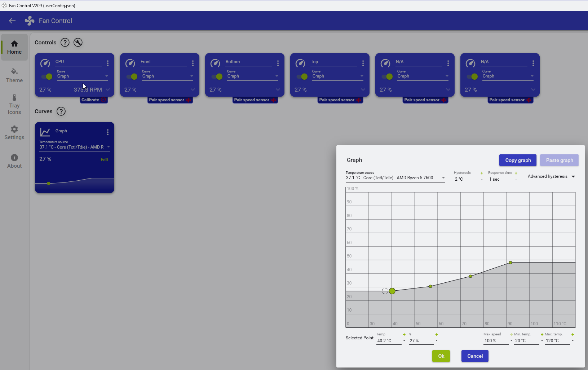Screen dimensions: 588x370
Task: Click the Max speed 100 % field
Action: click(496, 341)
